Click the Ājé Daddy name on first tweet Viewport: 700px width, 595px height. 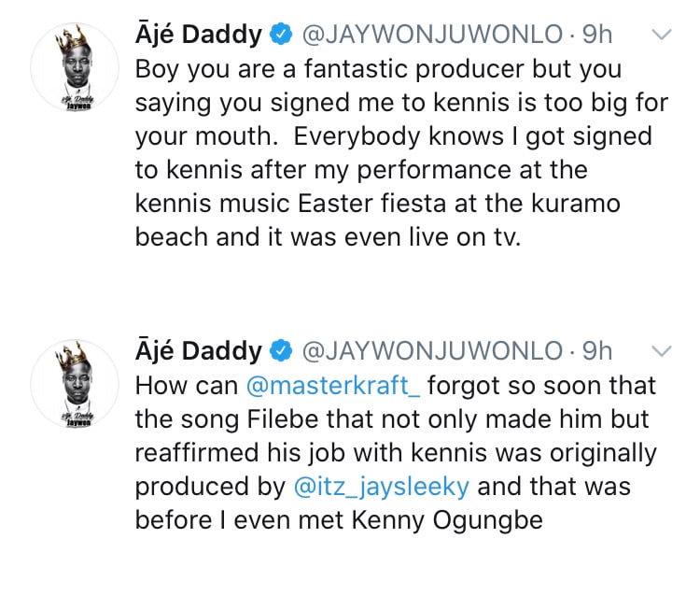[198, 36]
